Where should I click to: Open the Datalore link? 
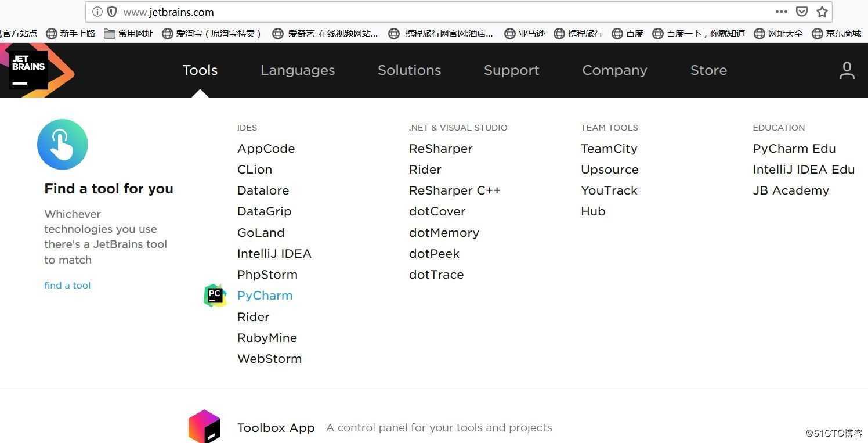[263, 190]
